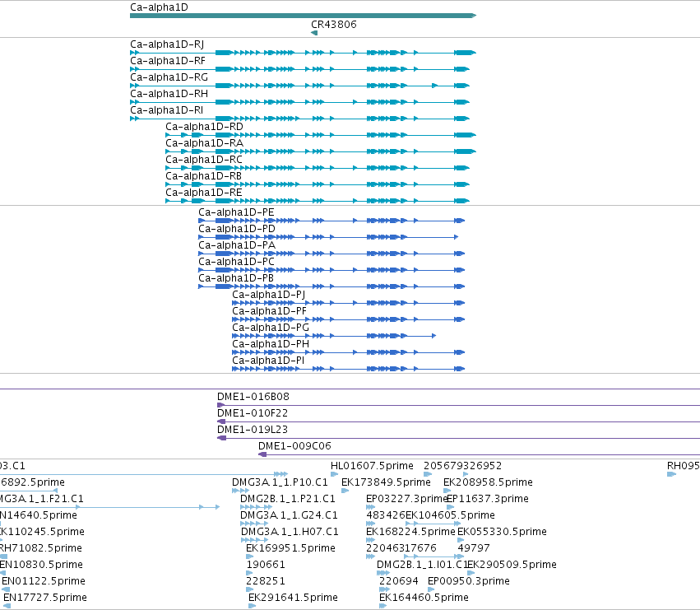The height and width of the screenshot is (610, 700).
Task: Select the EK055330.5prime EST label
Action: 503,533
